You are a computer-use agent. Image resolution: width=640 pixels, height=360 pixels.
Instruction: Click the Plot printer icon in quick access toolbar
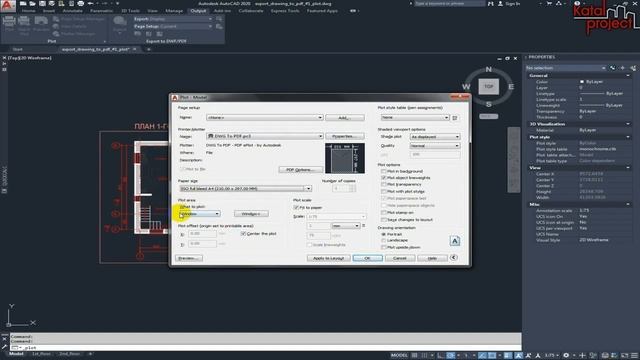pos(81,4)
